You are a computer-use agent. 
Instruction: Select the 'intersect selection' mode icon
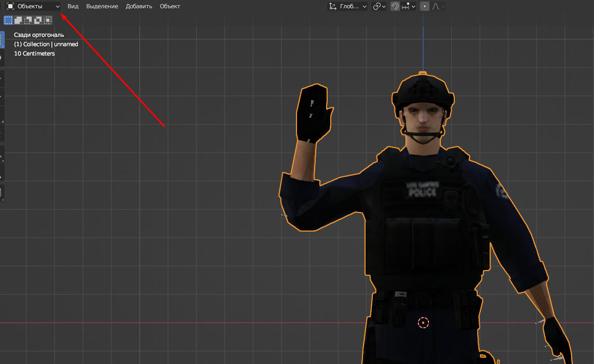pyautogui.click(x=48, y=20)
